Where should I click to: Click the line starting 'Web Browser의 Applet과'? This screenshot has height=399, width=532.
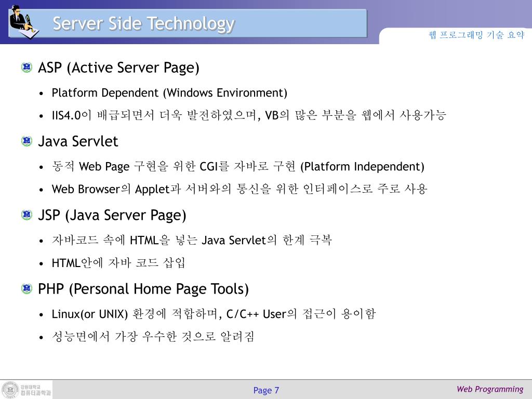click(239, 189)
